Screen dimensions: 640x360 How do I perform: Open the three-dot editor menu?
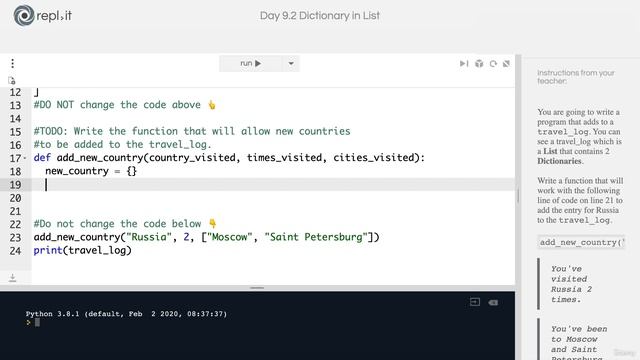[x=13, y=63]
